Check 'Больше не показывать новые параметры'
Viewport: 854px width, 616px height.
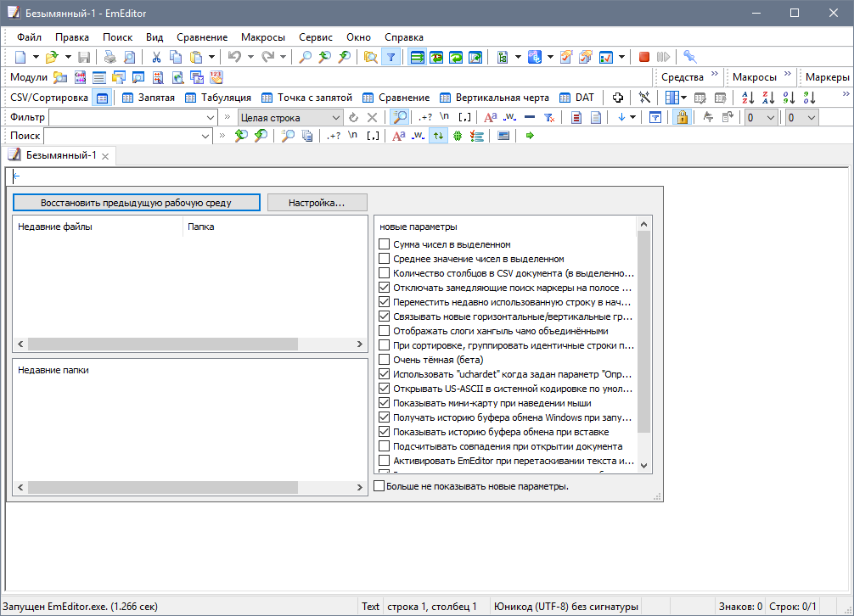[x=379, y=486]
